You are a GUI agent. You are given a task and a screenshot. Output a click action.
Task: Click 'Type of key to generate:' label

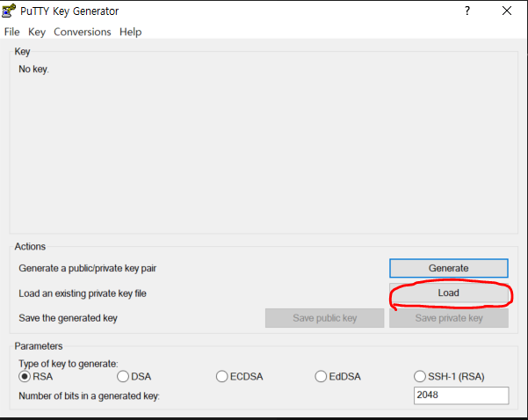(x=69, y=364)
